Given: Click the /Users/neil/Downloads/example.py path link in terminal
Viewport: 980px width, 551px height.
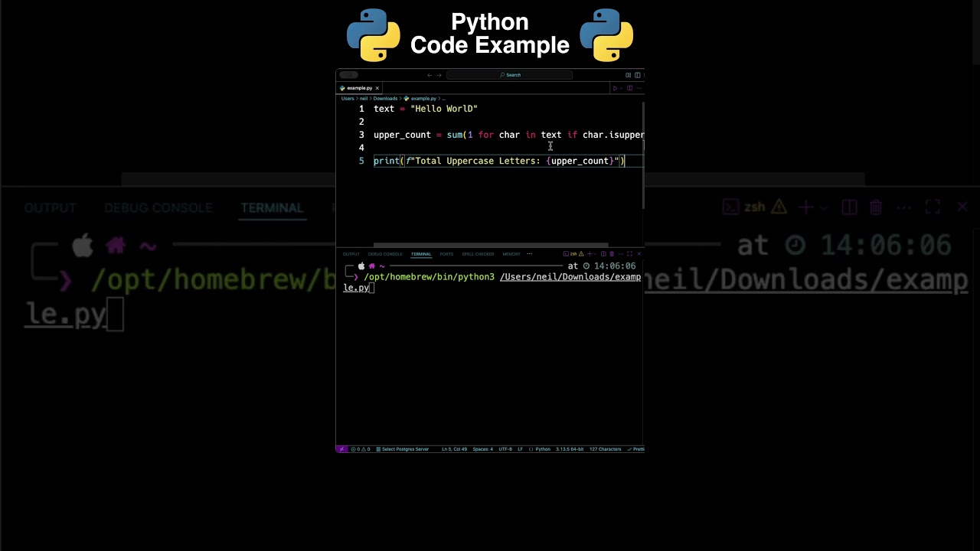Looking at the screenshot, I should tap(570, 277).
